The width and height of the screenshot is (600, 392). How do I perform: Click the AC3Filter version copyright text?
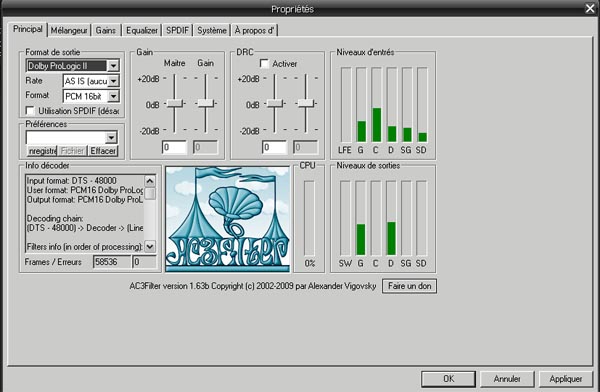pos(253,286)
